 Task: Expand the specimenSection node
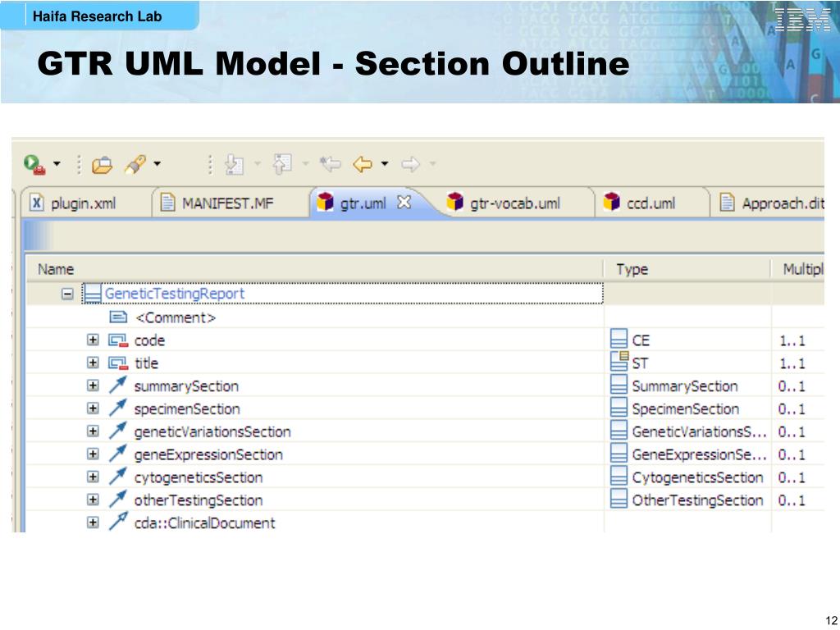click(x=93, y=409)
